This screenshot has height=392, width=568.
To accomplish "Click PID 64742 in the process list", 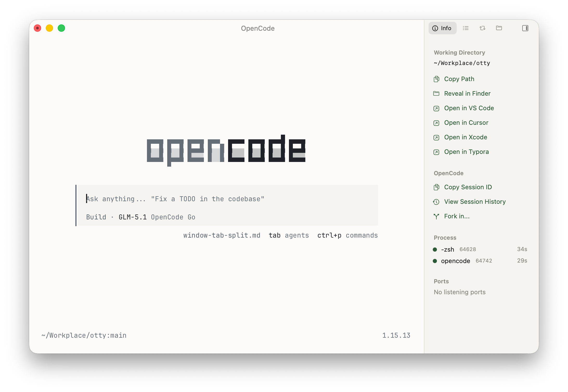I will [484, 261].
